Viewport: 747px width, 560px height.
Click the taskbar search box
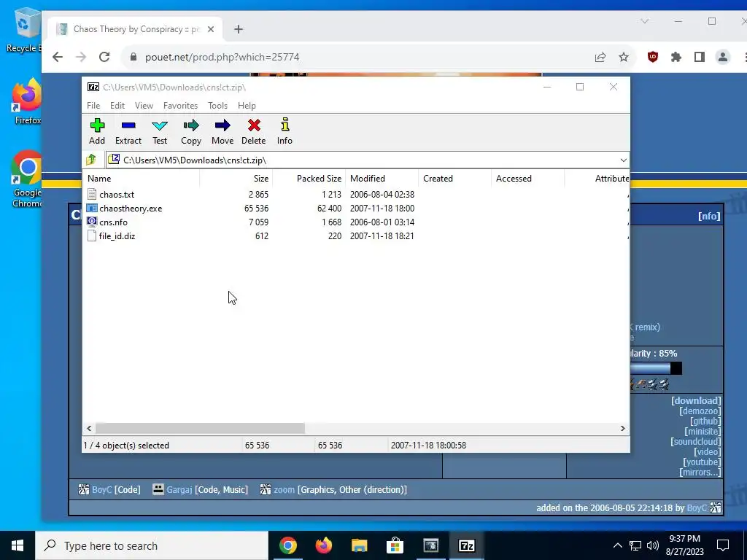tap(152, 545)
